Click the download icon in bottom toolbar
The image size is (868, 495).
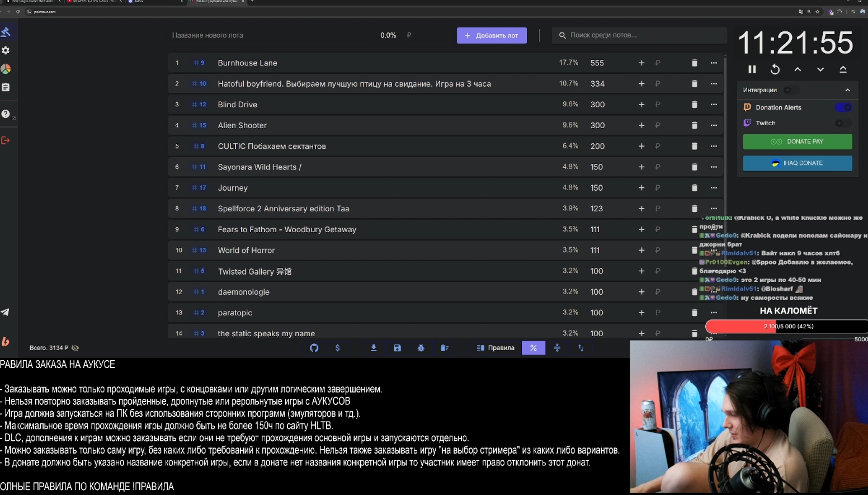(374, 348)
